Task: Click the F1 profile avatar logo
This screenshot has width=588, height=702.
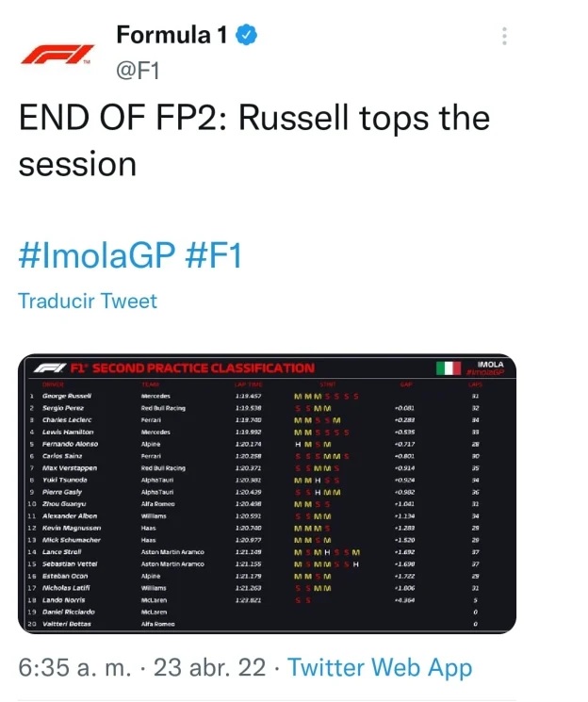Action: tap(57, 55)
